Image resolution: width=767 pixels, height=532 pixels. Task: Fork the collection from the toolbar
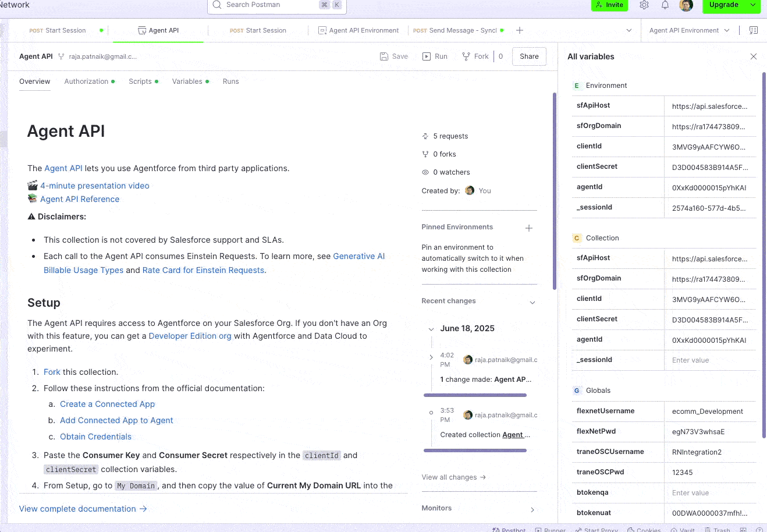pyautogui.click(x=475, y=56)
